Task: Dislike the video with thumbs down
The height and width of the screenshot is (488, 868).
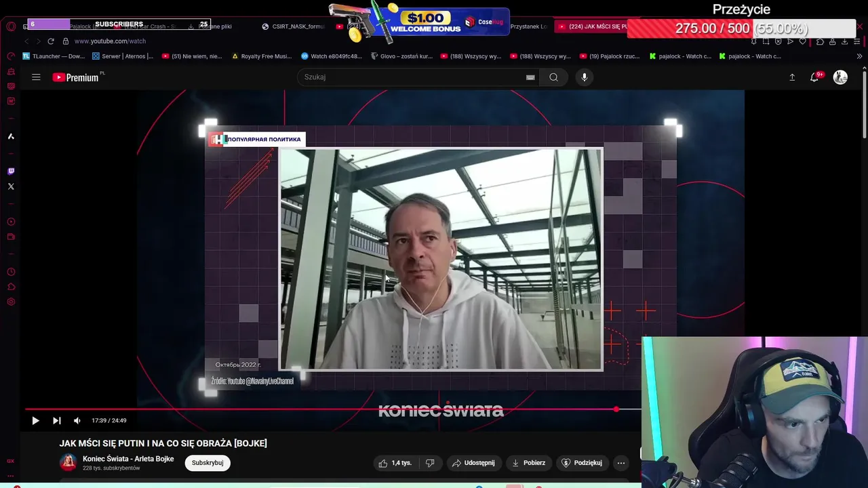Action: pos(430,463)
